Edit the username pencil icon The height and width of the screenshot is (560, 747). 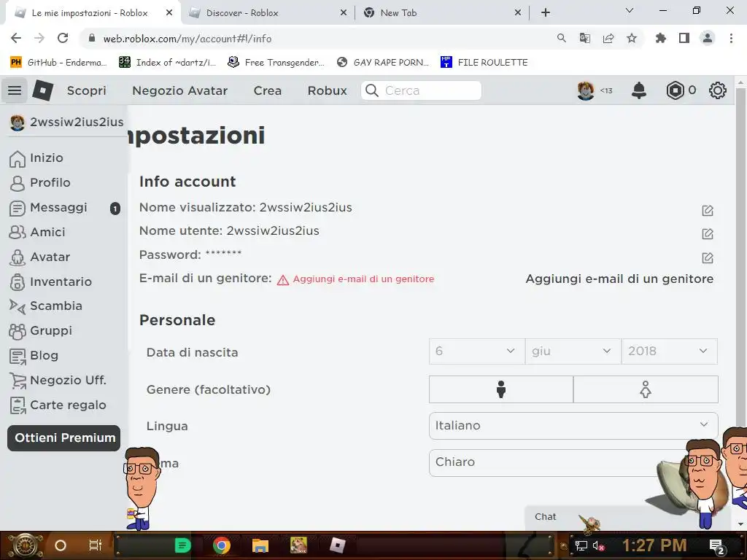[708, 234]
